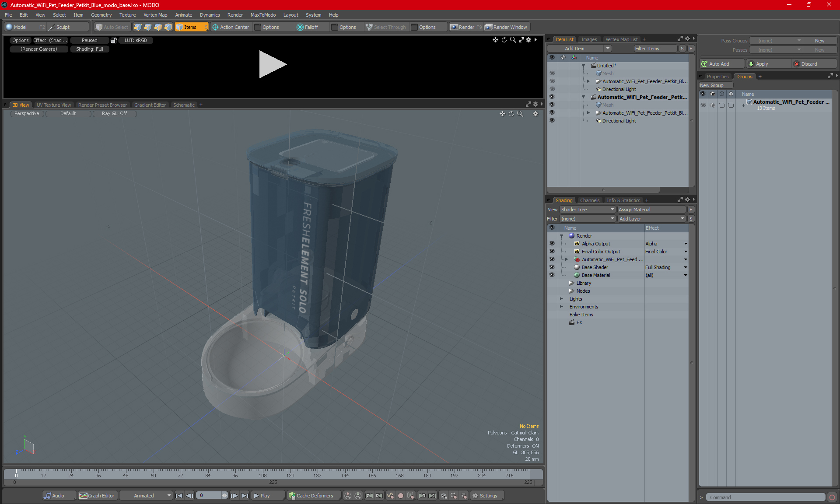Open Full Shading effect dropdown
Screen dimensions: 840x504
click(x=686, y=267)
